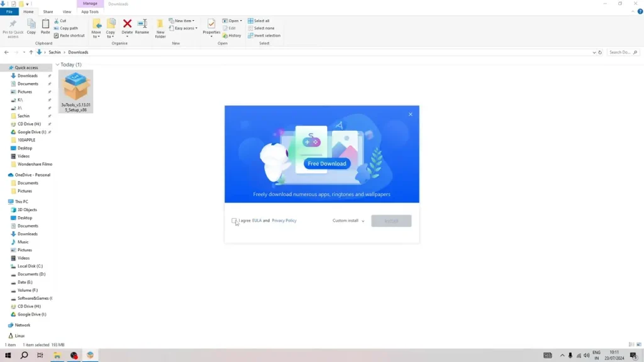Collapse the Today (1) group
644x362 pixels.
[x=57, y=65]
